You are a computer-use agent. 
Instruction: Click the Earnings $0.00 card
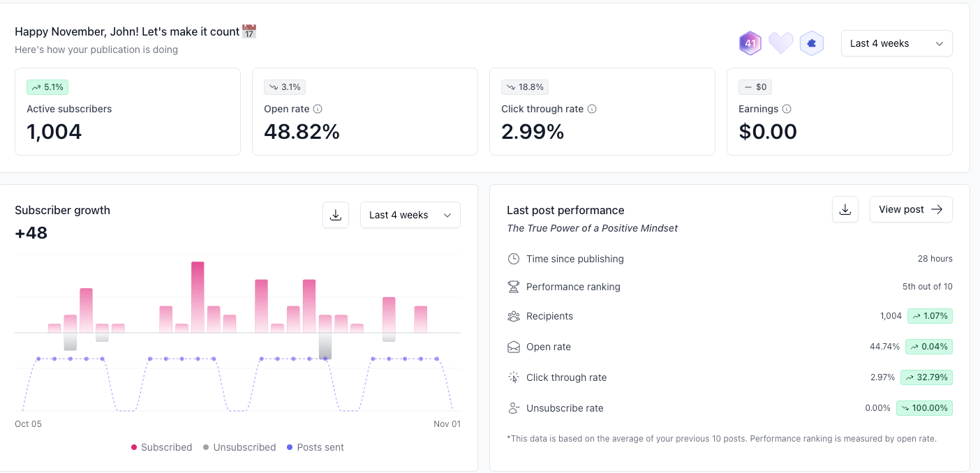(840, 112)
